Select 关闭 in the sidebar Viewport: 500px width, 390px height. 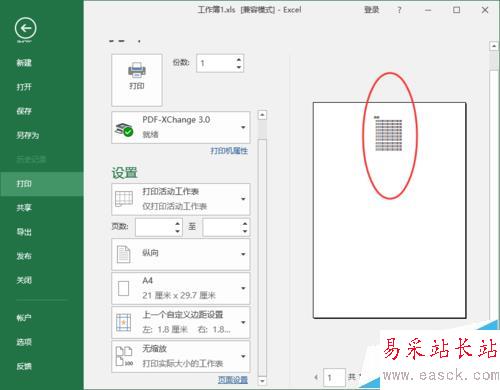(x=24, y=280)
